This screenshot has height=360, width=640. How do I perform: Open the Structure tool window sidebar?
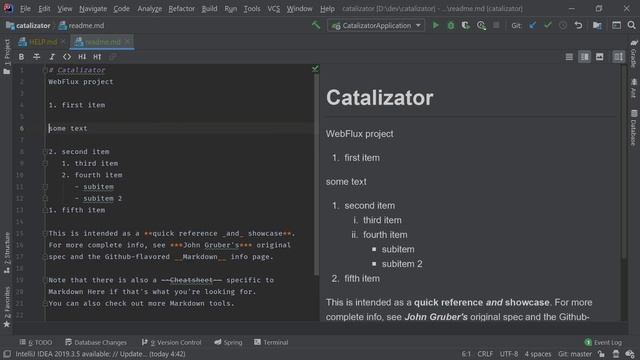[x=7, y=253]
